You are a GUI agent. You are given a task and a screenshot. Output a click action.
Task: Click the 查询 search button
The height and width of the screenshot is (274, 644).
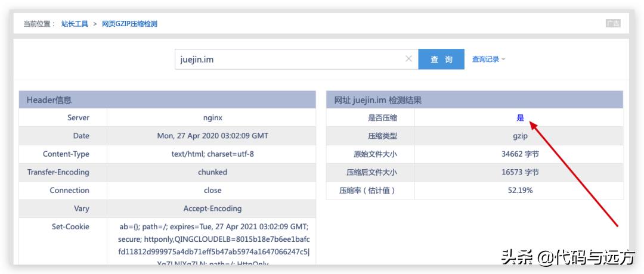pos(441,60)
